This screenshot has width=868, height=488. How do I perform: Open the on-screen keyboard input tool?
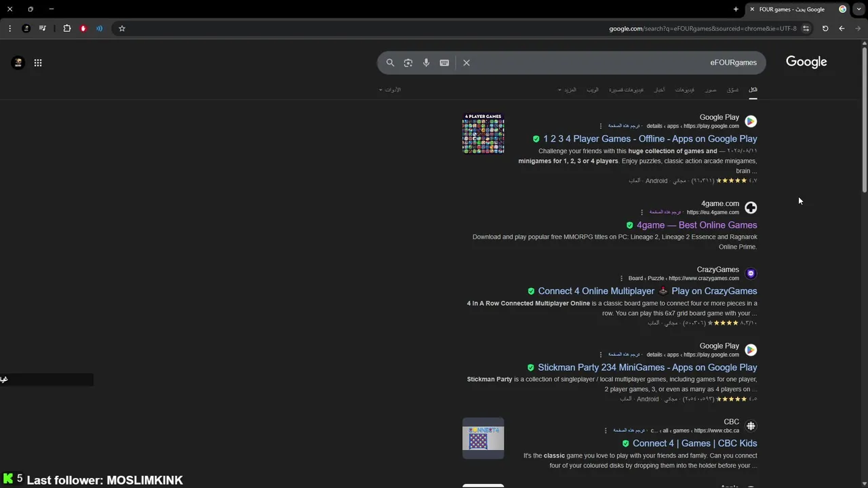(x=444, y=62)
